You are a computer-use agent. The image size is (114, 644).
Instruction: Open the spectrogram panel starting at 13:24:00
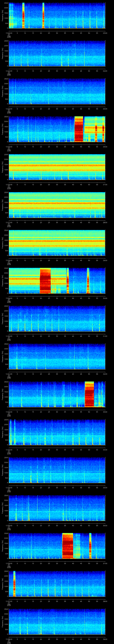point(57,91)
